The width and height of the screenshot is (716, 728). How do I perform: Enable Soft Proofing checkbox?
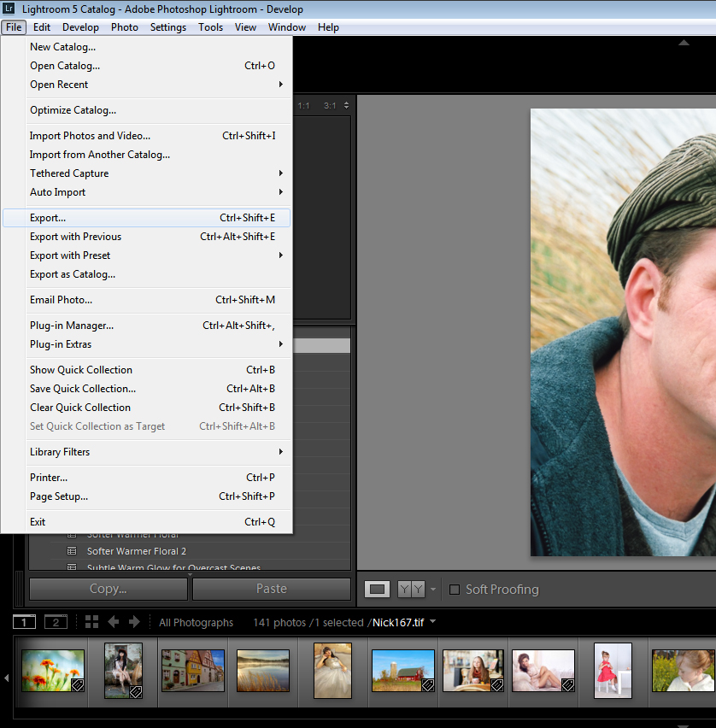(x=455, y=589)
